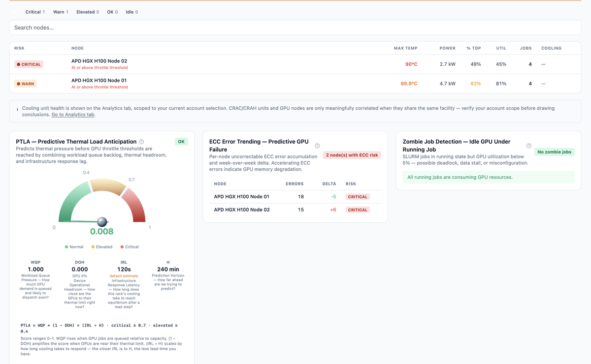
Task: Open help icon beside Zombie Job Detection title
Action: click(529, 146)
